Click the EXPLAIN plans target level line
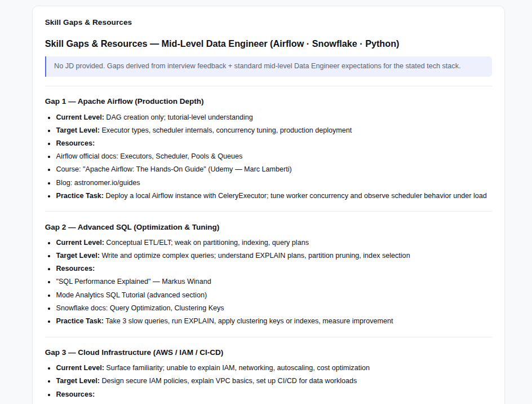 coord(233,256)
